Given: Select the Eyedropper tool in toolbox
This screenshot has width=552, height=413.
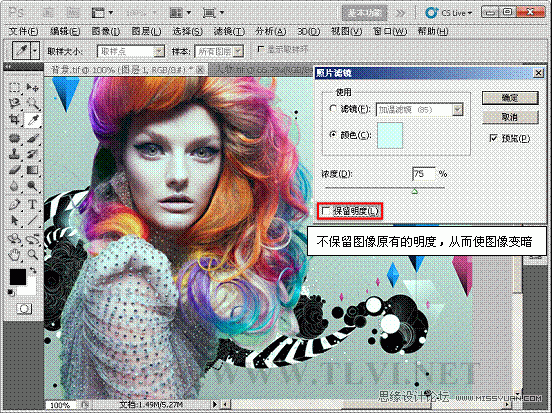Looking at the screenshot, I should pos(32,120).
